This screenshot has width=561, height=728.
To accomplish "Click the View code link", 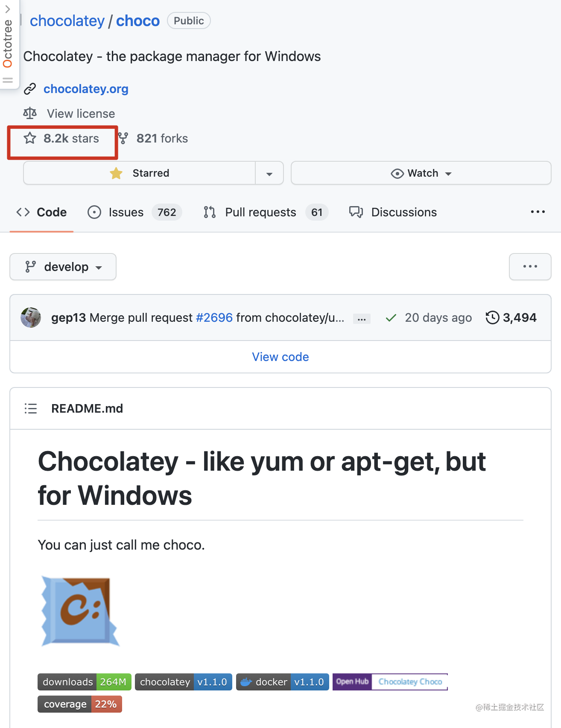I will pos(280,357).
